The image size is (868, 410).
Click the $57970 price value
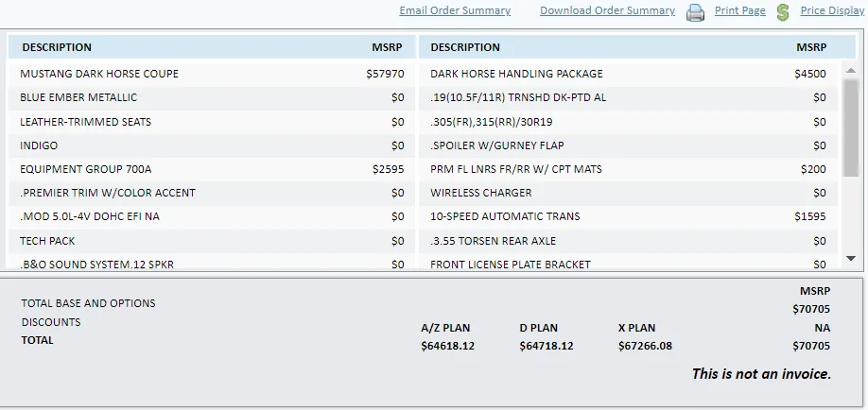click(385, 74)
